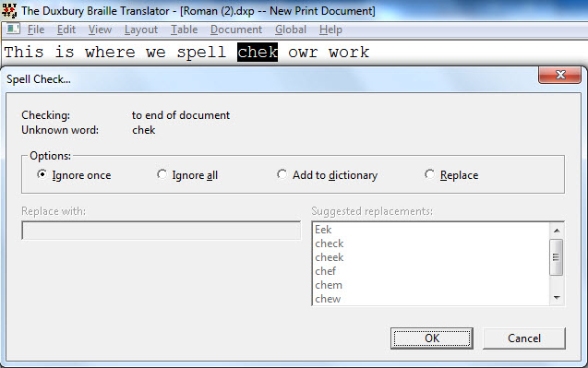Choose 'Eek' from suggested replacements
This screenshot has width=588, height=368.
(x=323, y=230)
